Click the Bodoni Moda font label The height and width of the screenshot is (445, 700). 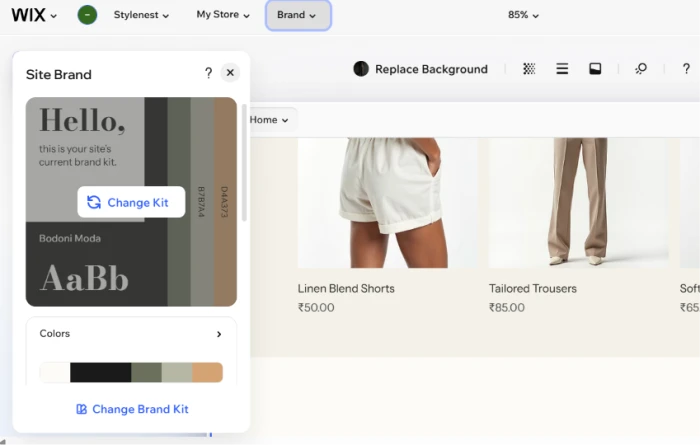point(70,238)
